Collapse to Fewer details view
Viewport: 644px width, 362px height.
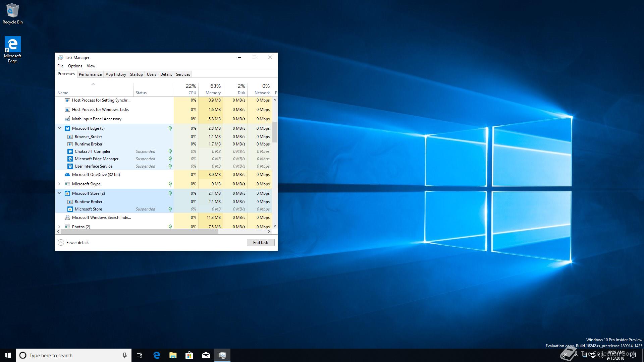[74, 243]
